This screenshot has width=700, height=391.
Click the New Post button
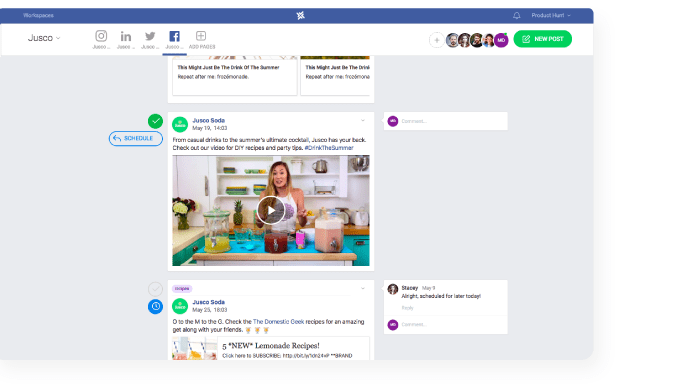[542, 39]
